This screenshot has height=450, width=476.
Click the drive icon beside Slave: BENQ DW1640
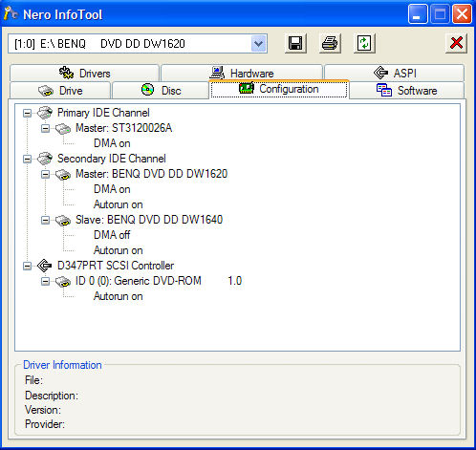(63, 220)
